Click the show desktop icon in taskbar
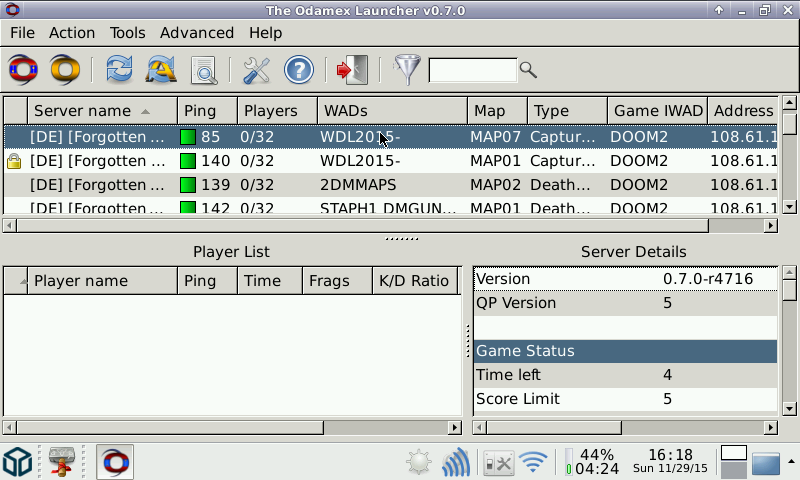 (x=765, y=464)
